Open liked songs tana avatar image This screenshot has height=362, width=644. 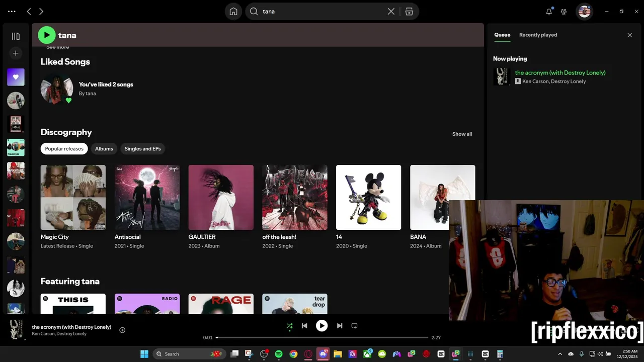pyautogui.click(x=57, y=88)
